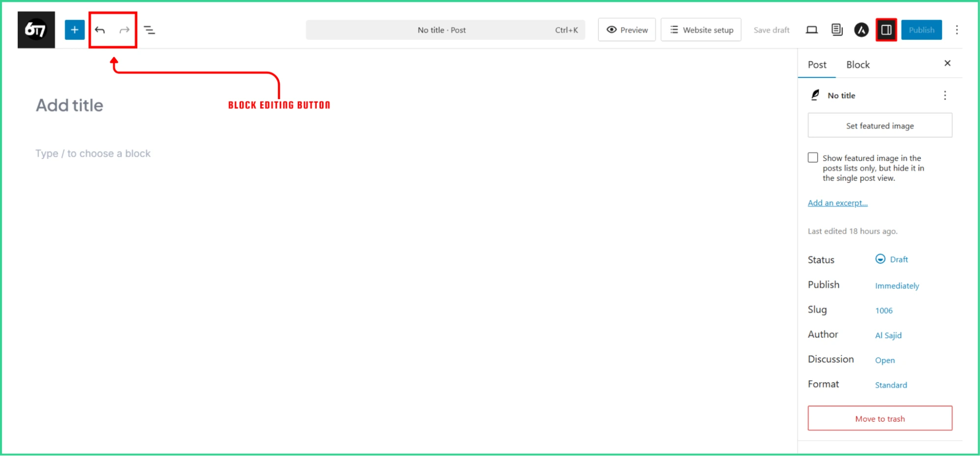This screenshot has height=456, width=980.
Task: Open the editor options three-dot menu
Action: point(957,30)
